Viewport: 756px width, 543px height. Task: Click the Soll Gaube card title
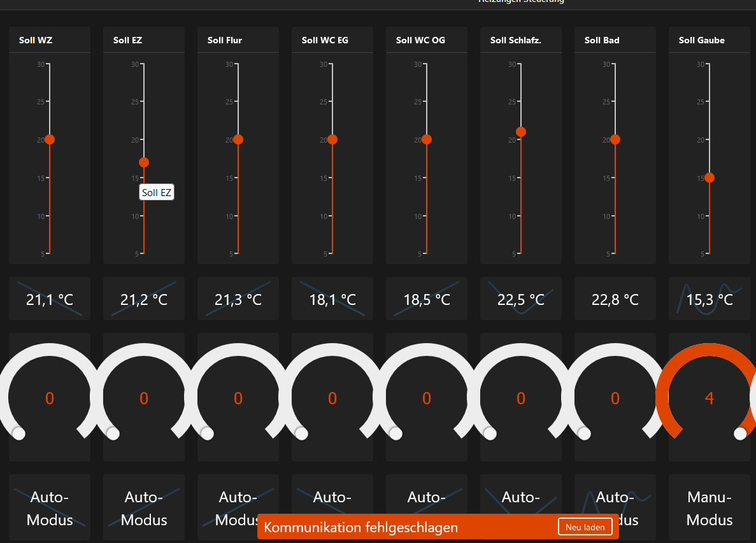701,40
